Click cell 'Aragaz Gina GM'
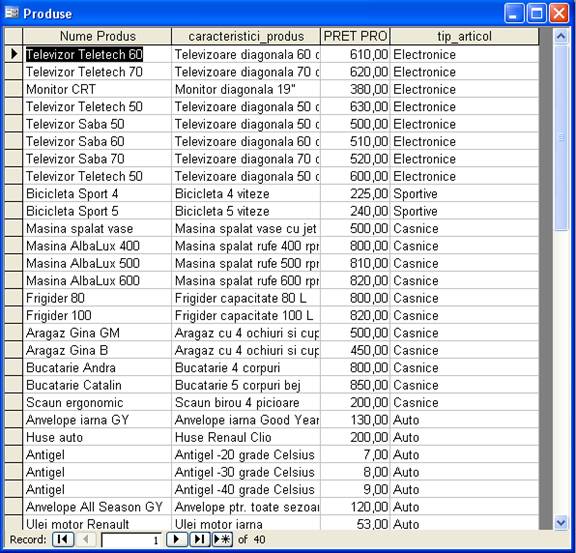Image resolution: width=576 pixels, height=553 pixels. (97, 333)
